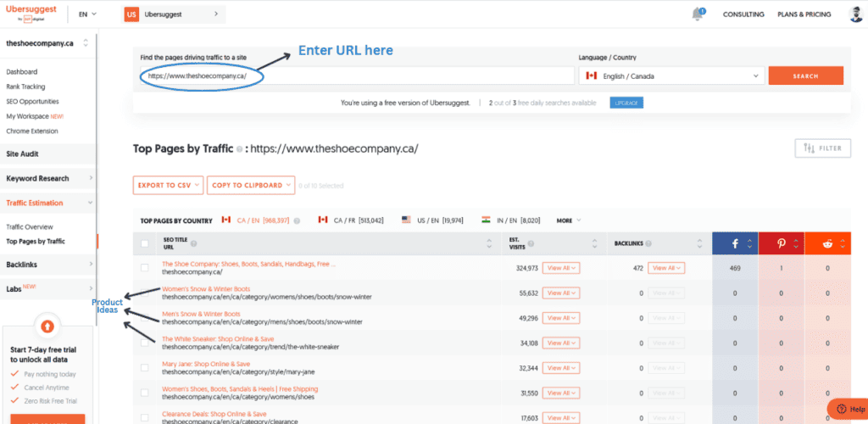Open the Women's Snow & Winter Boots title link
Viewport: 868px width, 424px height.
(x=206, y=289)
